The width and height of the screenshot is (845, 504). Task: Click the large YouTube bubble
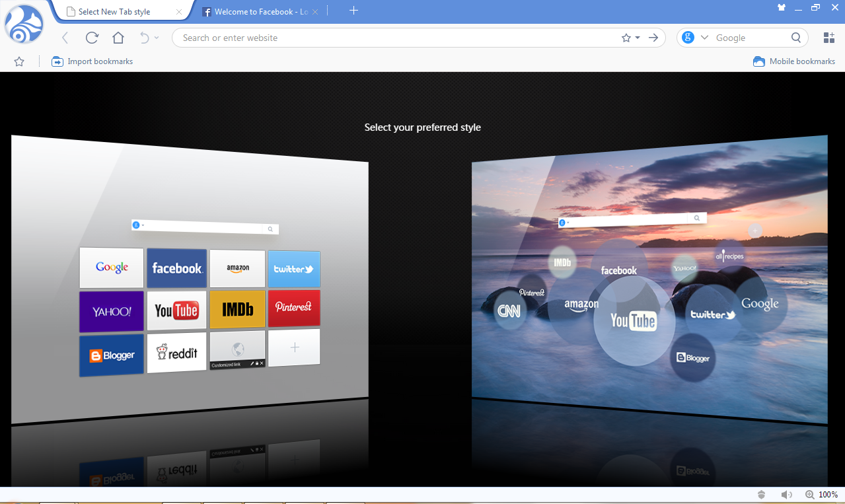[x=634, y=321]
